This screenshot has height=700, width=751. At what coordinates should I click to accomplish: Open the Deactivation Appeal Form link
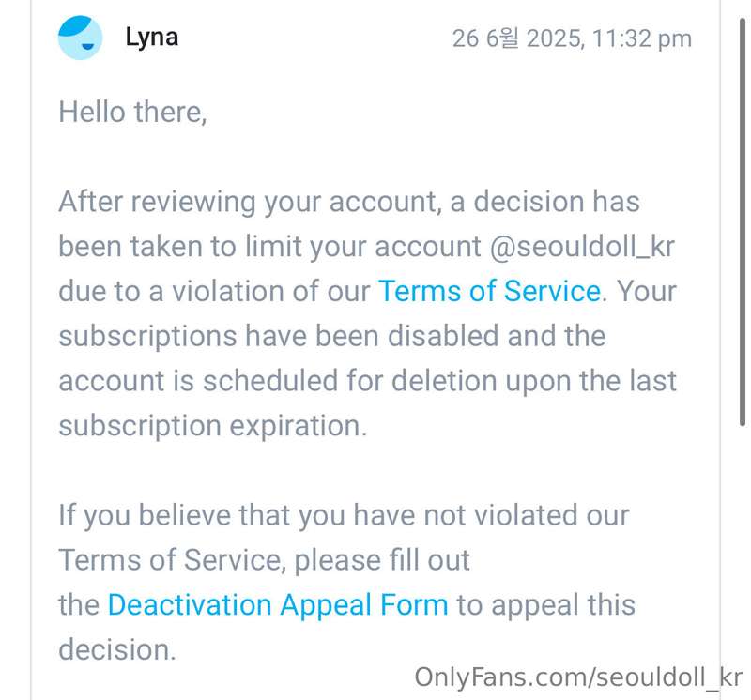click(x=278, y=604)
